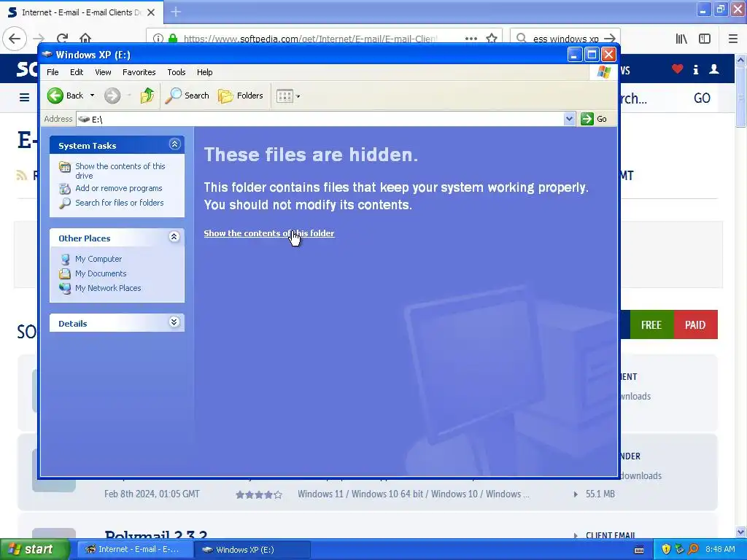
Task: Click the keyboard icon in the taskbar
Action: [x=639, y=550]
